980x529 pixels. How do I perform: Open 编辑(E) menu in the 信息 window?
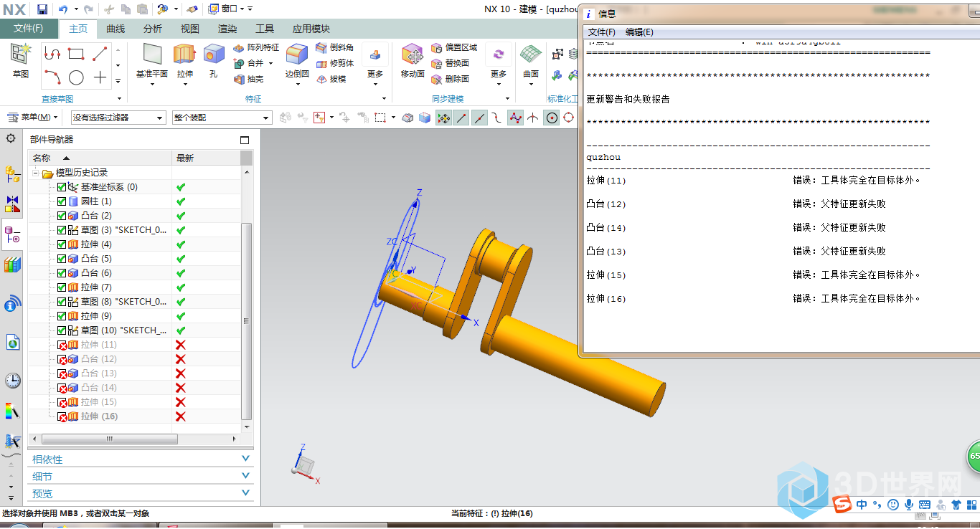639,32
